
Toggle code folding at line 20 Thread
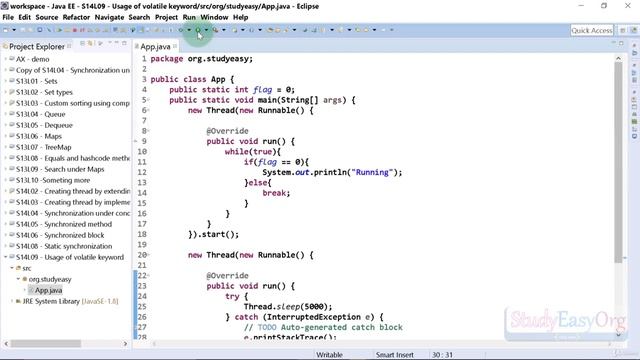pyautogui.click(x=149, y=254)
